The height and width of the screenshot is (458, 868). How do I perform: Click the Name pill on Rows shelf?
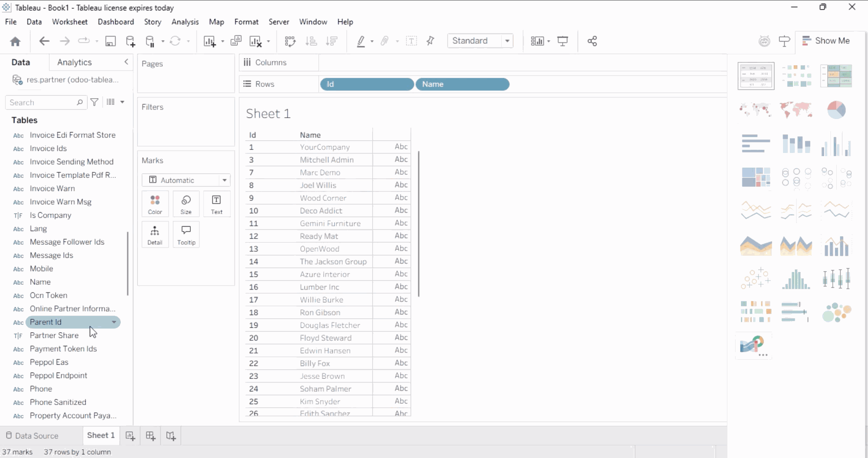[462, 84]
